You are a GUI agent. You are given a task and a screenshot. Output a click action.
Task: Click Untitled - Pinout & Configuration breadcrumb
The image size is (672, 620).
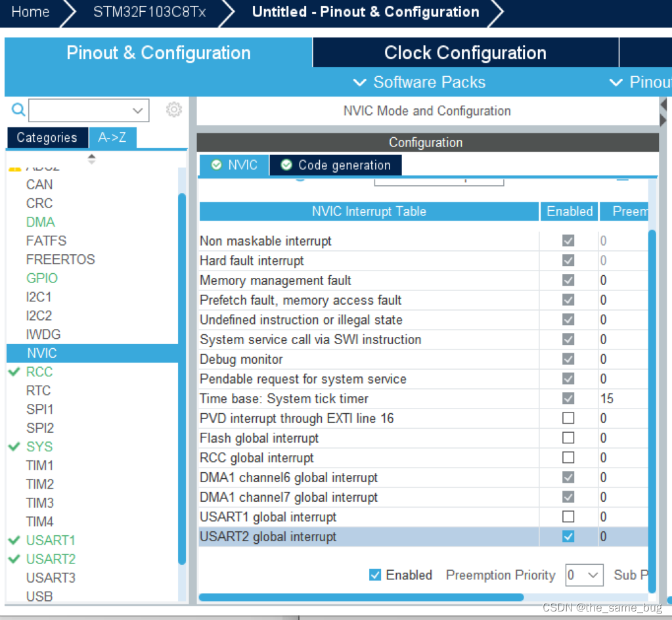366,12
